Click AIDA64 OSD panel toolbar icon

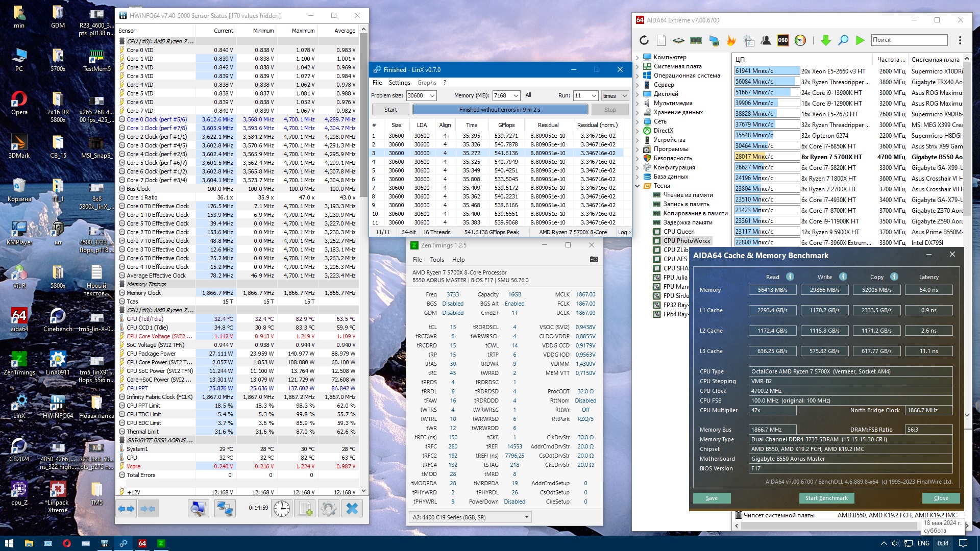[x=782, y=40]
